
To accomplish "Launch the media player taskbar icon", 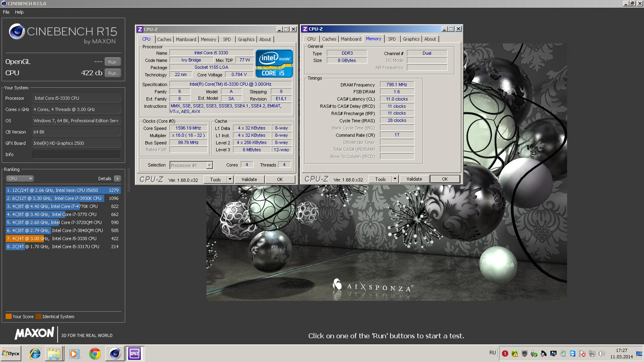I will 74,354.
